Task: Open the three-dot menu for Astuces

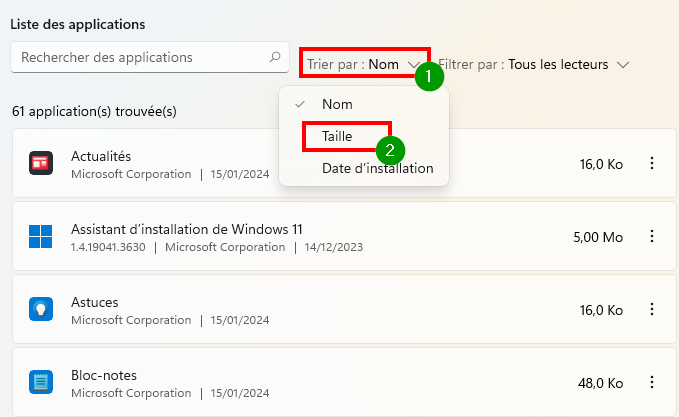Action: pos(652,309)
